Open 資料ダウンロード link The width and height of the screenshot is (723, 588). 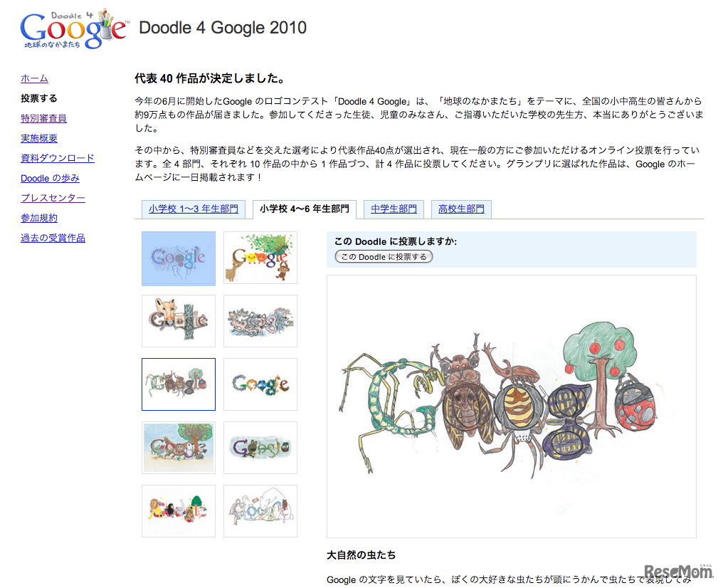click(x=58, y=158)
